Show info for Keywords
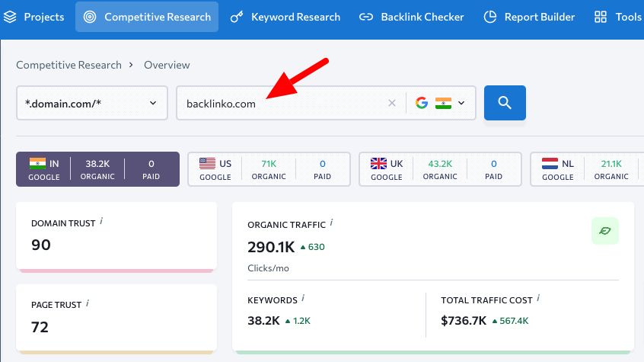644x362 pixels. pyautogui.click(x=303, y=298)
